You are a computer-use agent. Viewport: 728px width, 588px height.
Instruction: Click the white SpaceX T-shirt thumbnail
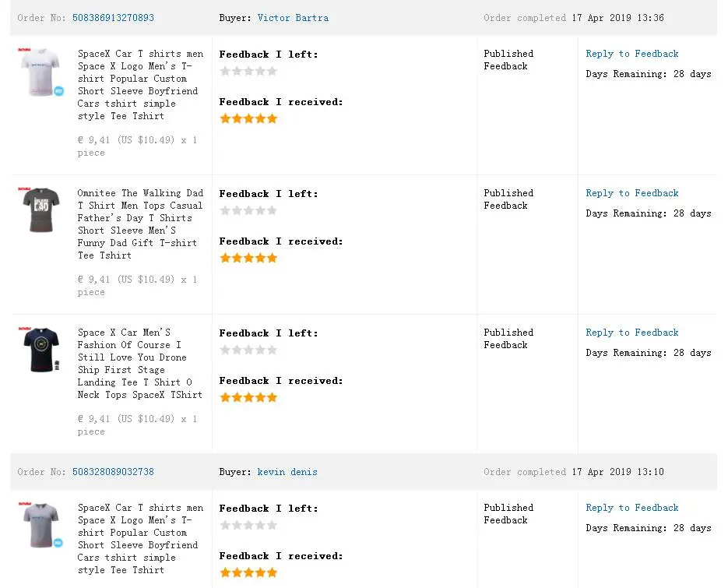point(40,72)
